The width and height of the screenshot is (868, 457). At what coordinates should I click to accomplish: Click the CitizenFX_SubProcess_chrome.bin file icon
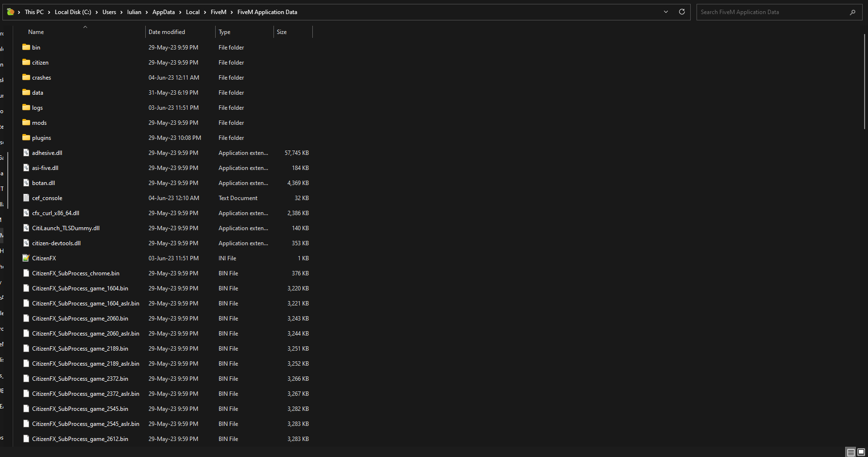26,273
